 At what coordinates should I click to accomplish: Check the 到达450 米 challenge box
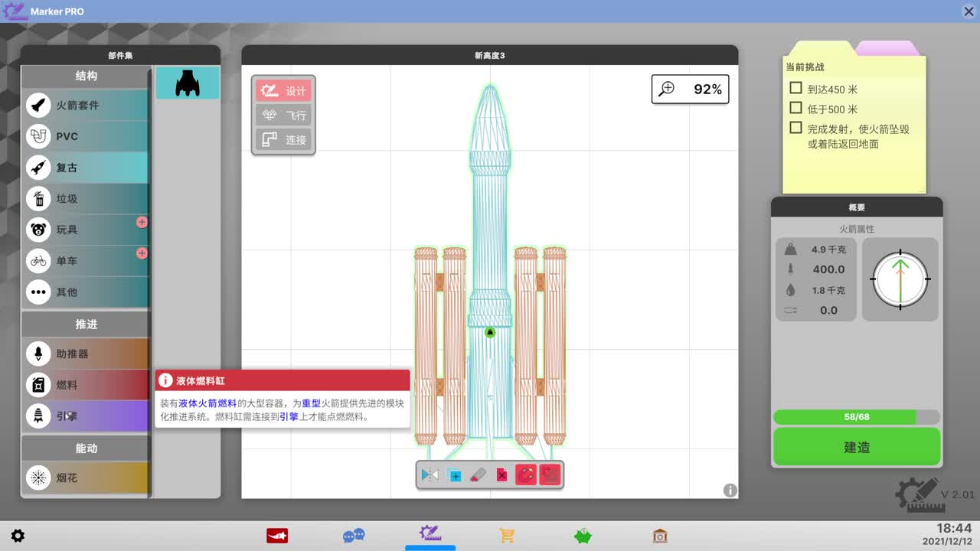click(x=796, y=89)
